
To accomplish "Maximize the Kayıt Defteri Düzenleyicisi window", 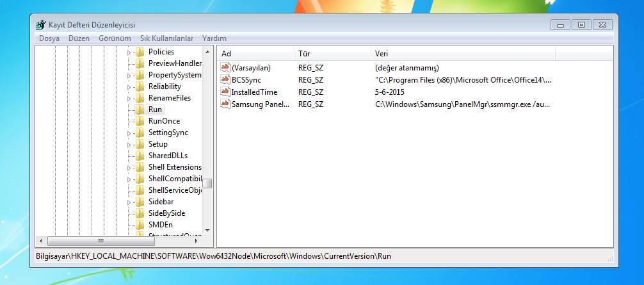I will [x=581, y=24].
